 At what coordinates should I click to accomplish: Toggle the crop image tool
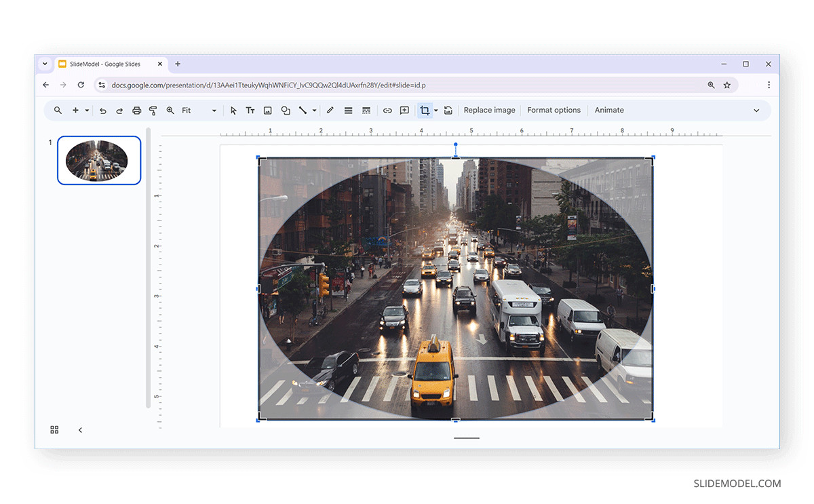pos(425,111)
